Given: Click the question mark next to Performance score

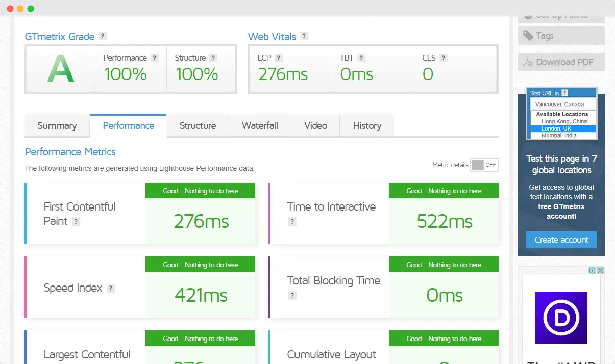Looking at the screenshot, I should click(155, 58).
